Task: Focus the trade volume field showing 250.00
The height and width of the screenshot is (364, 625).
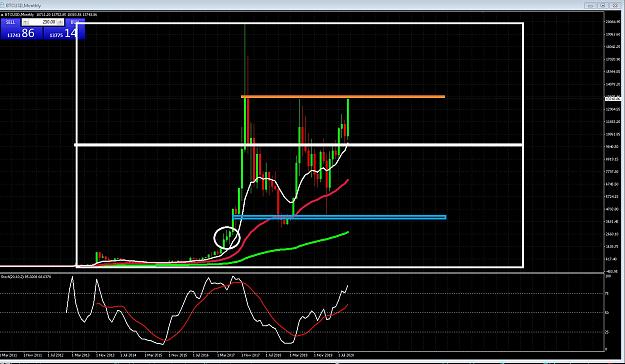Action: [43, 22]
